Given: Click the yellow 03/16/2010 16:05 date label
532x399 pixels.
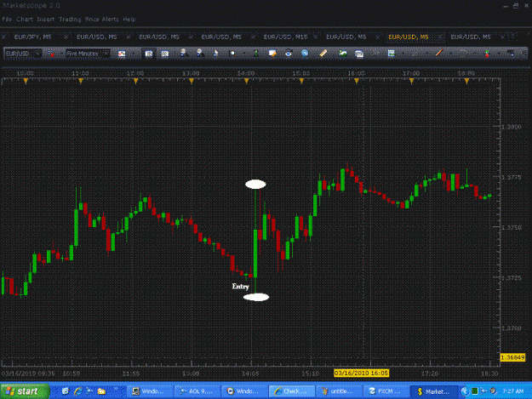Looking at the screenshot, I should [362, 373].
